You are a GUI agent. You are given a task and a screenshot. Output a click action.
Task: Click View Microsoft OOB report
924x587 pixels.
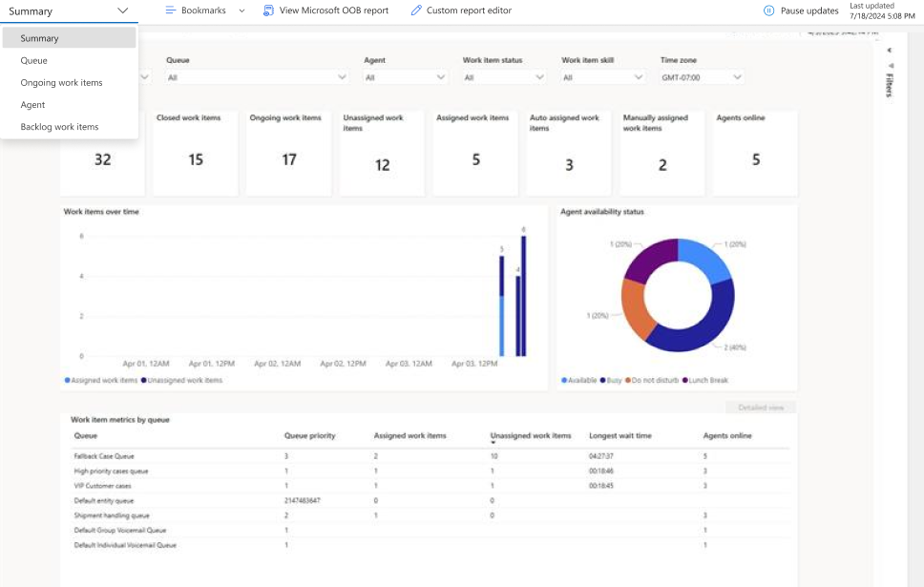click(x=333, y=10)
